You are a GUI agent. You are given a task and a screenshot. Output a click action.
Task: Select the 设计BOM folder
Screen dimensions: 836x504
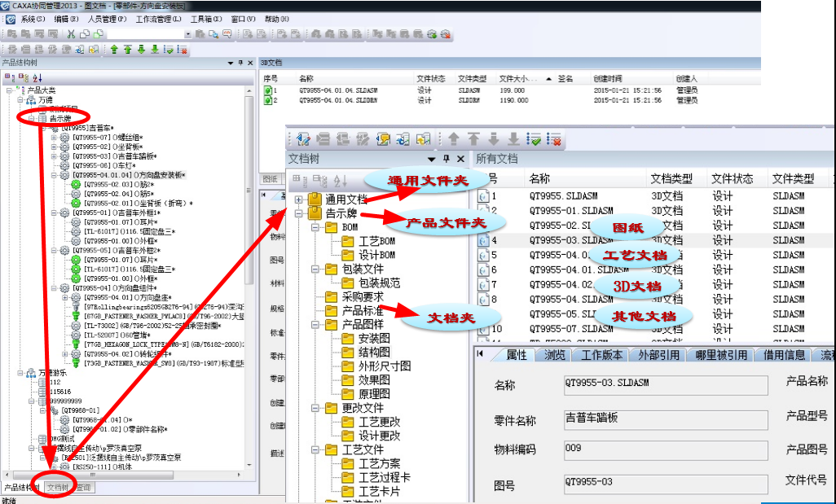pos(376,255)
